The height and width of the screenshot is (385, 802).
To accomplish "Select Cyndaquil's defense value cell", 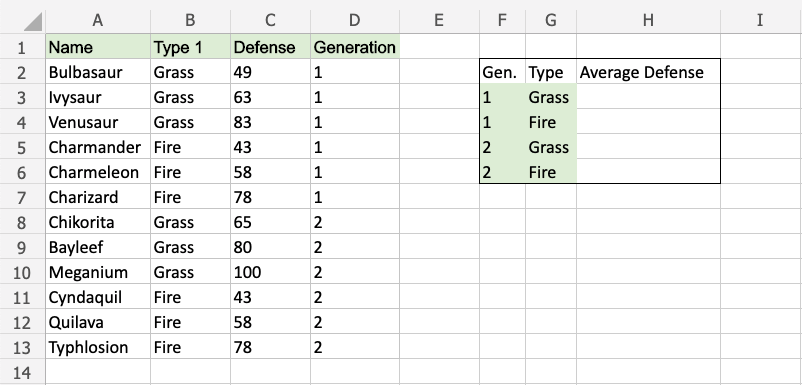I will coord(270,297).
